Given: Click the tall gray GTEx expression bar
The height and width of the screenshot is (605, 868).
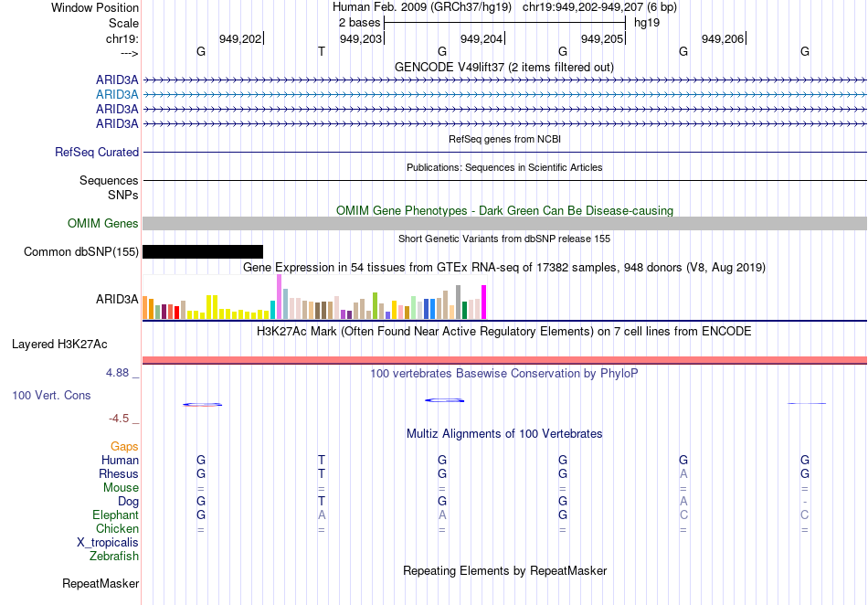Looking at the screenshot, I should (459, 302).
